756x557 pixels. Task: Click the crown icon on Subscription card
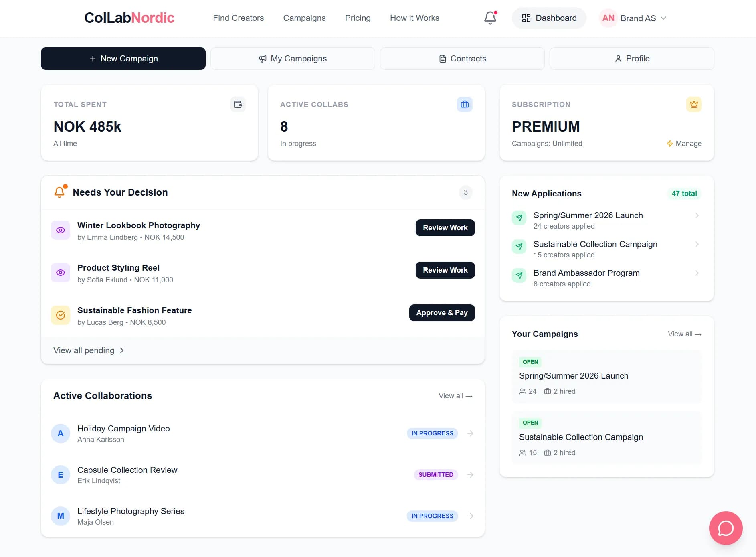(694, 104)
